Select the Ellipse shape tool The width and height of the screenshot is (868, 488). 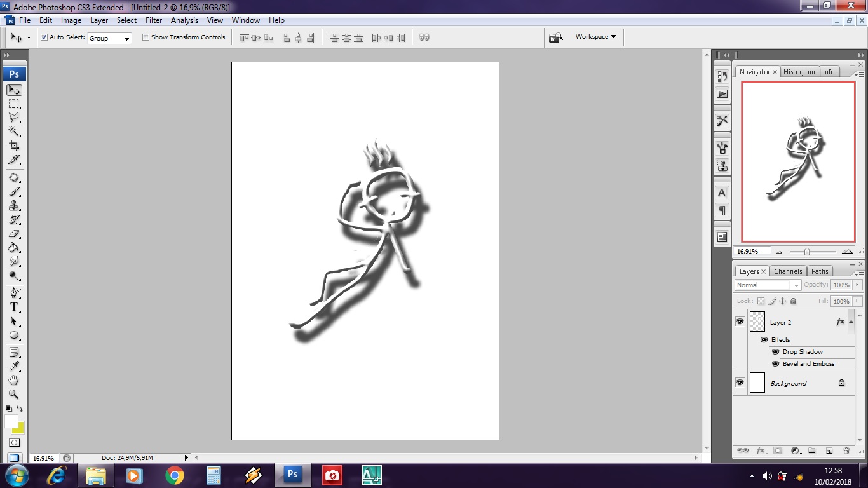pos(14,335)
